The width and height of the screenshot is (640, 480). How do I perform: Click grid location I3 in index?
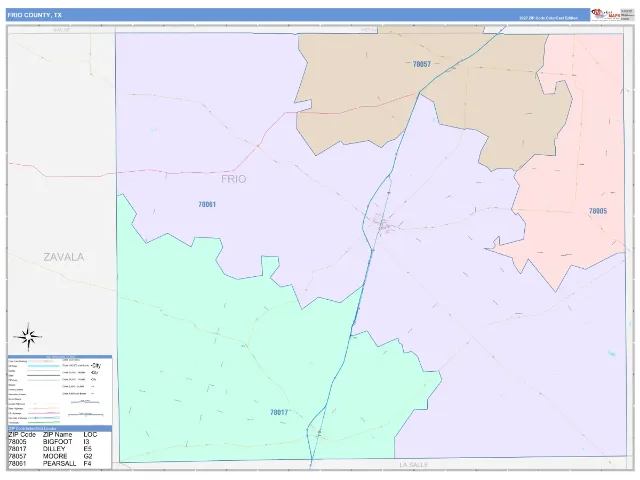[x=86, y=442]
